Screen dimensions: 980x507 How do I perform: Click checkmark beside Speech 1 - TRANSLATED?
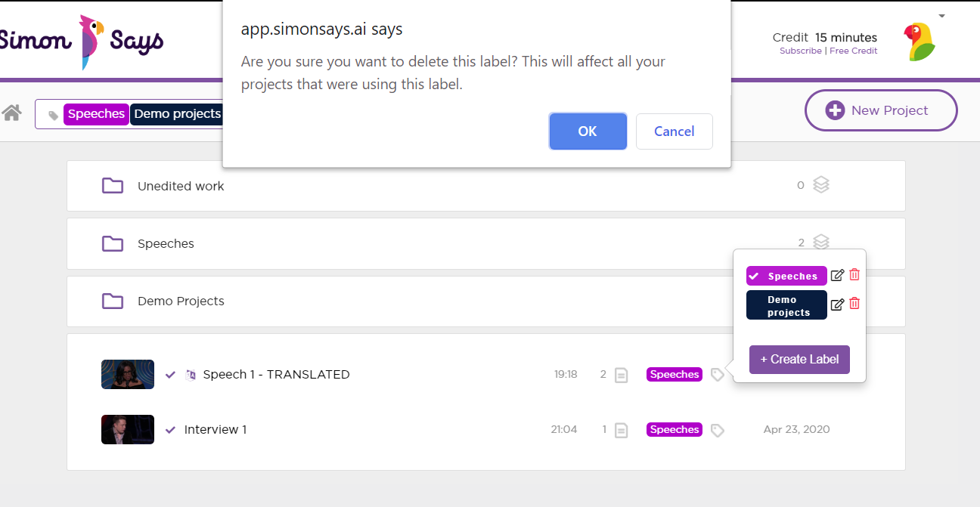(x=170, y=374)
